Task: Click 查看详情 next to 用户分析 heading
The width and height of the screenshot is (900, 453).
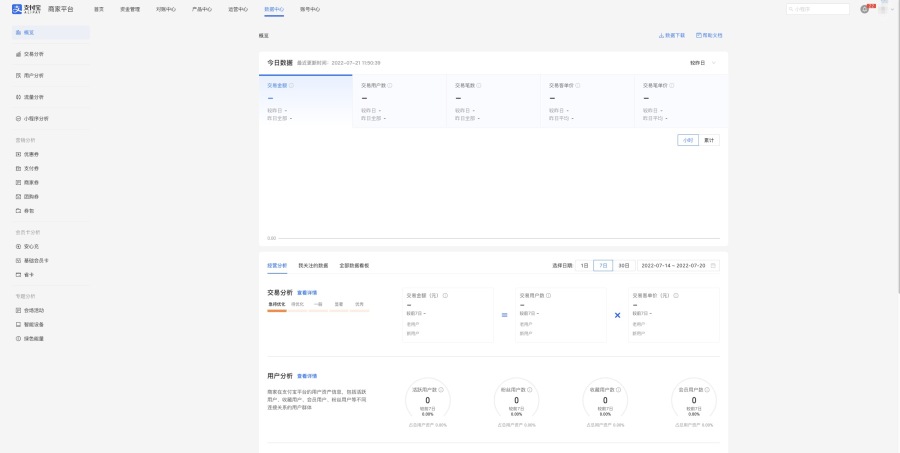Action: [x=307, y=376]
